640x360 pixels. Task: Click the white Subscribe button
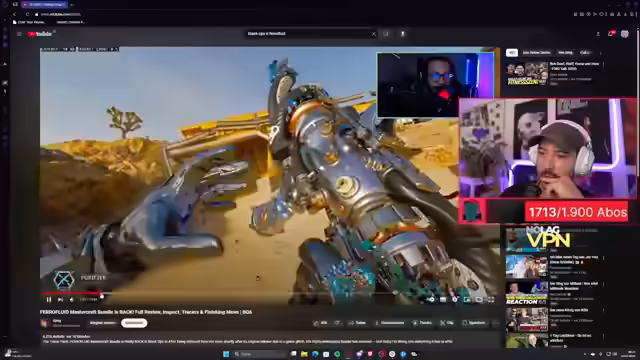(134, 323)
